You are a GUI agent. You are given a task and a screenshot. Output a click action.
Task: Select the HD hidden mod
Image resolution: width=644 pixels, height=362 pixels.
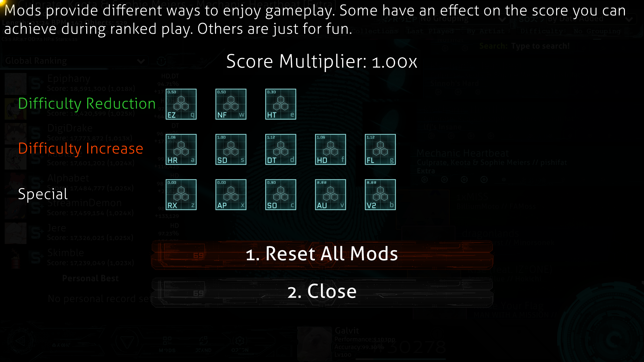coord(330,149)
